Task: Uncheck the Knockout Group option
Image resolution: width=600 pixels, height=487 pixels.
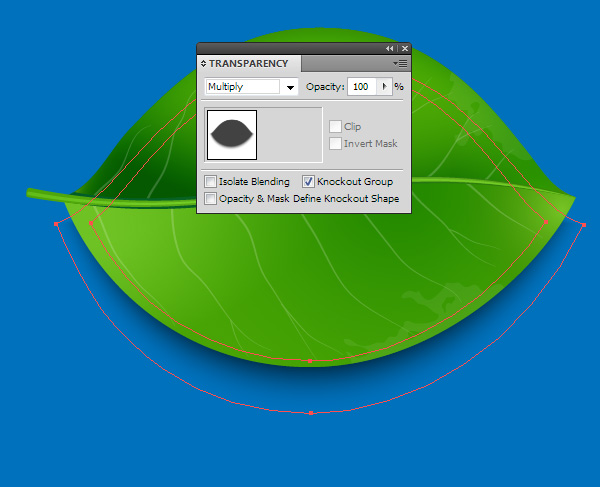Action: pyautogui.click(x=308, y=182)
